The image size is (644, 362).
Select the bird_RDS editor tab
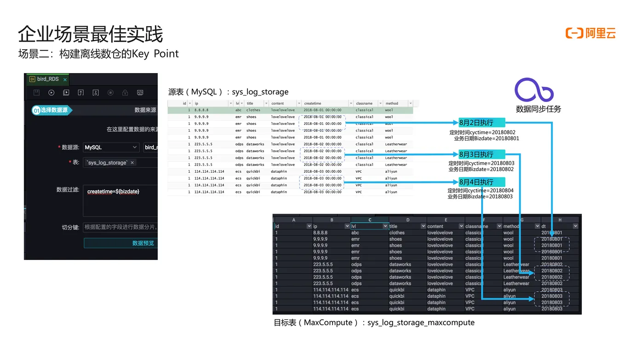tap(48, 79)
